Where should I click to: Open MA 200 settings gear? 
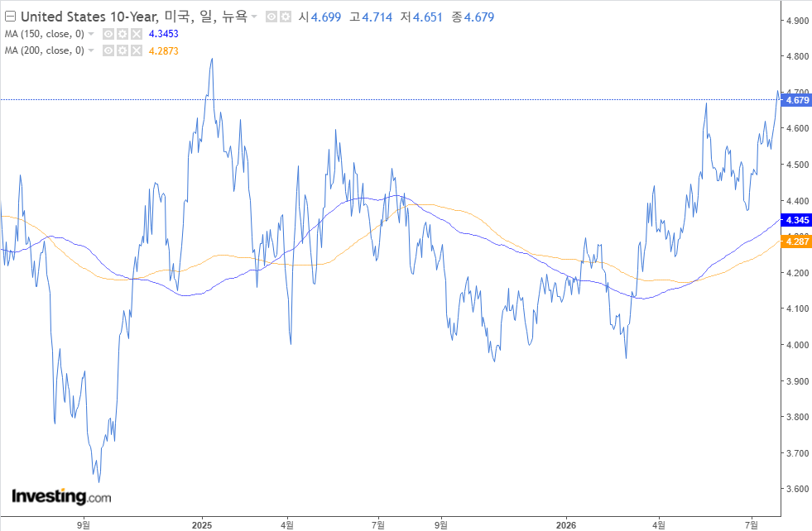123,50
